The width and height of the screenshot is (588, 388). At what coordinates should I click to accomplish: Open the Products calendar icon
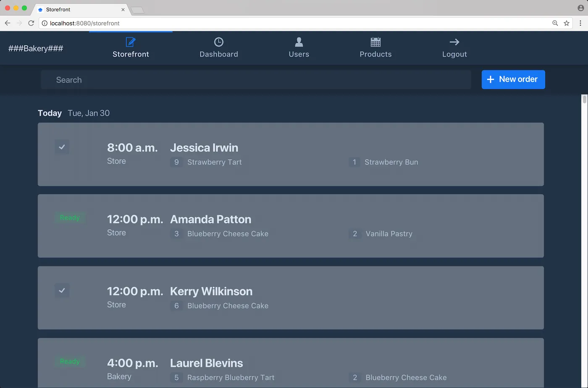pos(375,42)
